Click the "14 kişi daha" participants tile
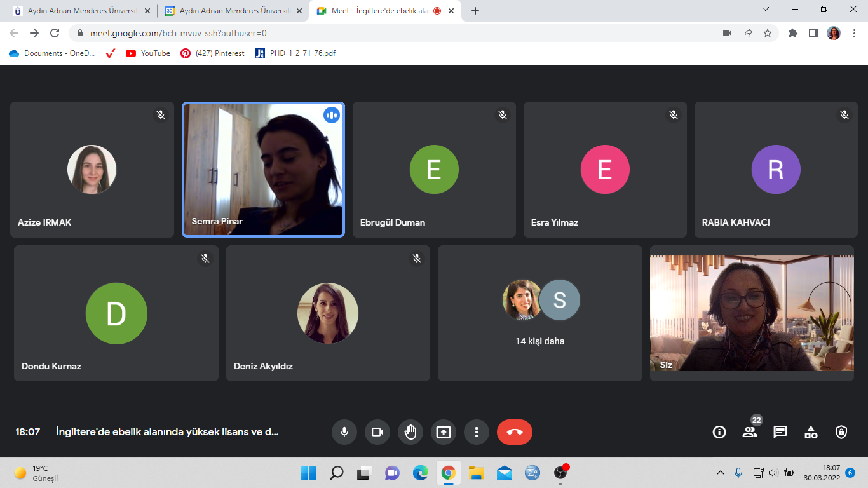This screenshot has width=868, height=488. coord(539,313)
